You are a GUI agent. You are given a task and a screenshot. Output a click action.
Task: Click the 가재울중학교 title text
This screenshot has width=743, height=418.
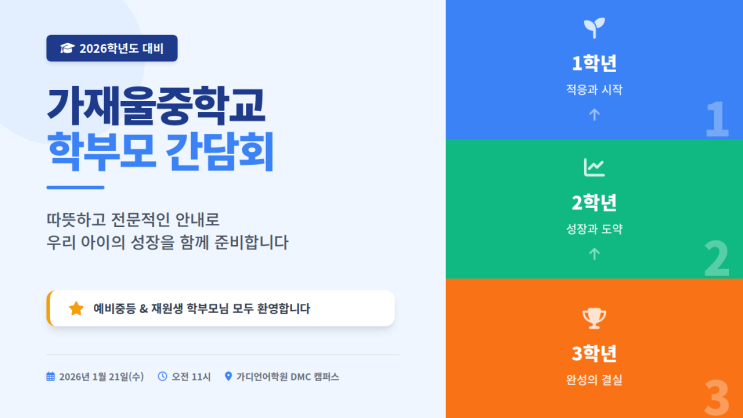pos(156,105)
